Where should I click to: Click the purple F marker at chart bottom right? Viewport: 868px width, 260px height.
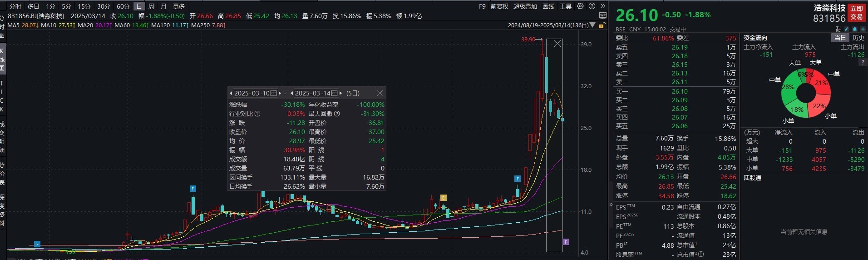tap(566, 242)
